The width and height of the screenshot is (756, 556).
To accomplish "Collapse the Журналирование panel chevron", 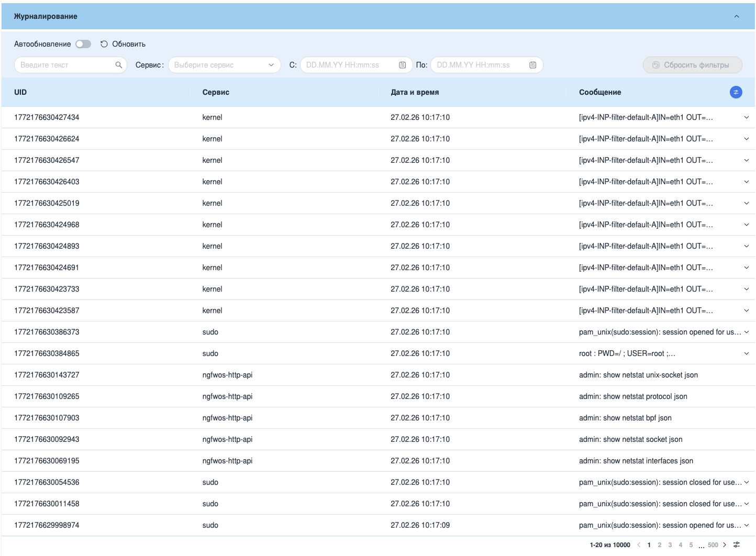I will click(x=737, y=16).
